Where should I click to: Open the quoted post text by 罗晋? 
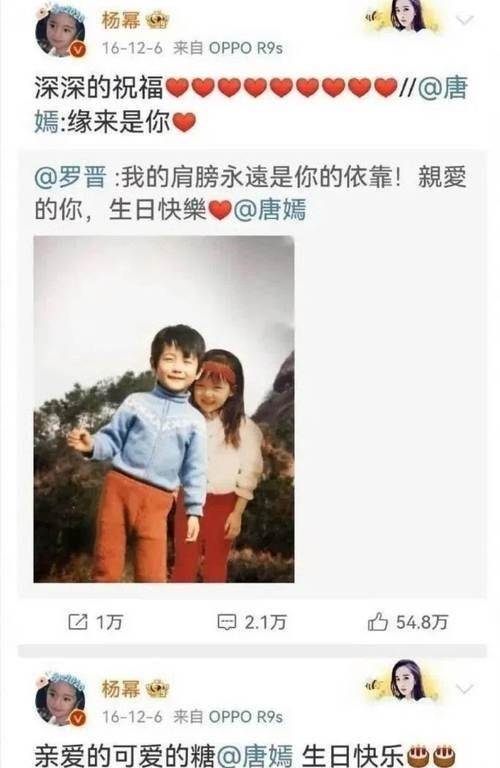(250, 194)
